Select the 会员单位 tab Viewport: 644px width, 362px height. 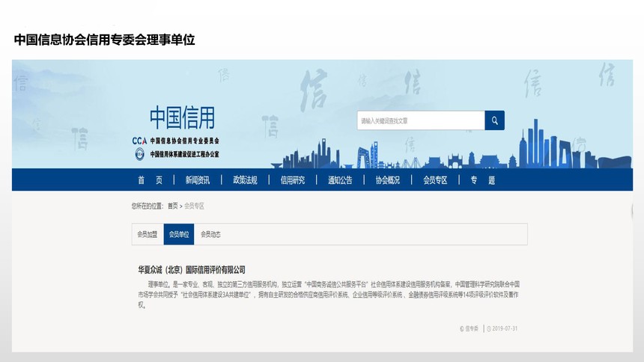179,234
